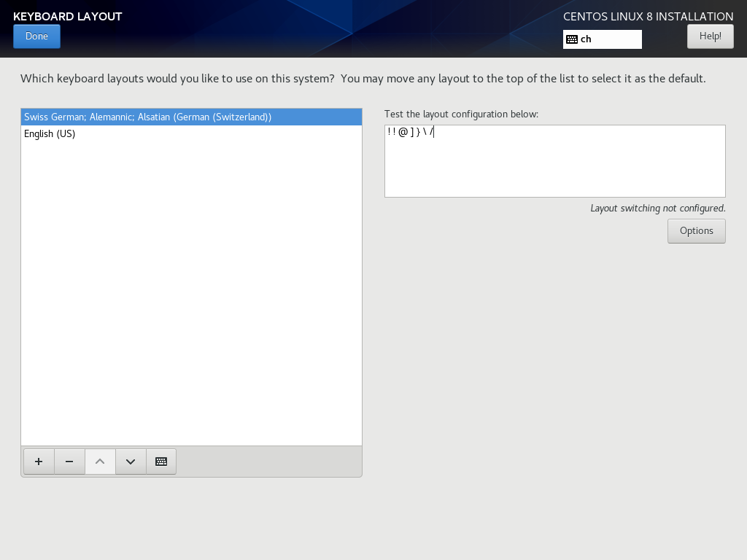Add a new keyboard layout with plus icon

(39, 462)
